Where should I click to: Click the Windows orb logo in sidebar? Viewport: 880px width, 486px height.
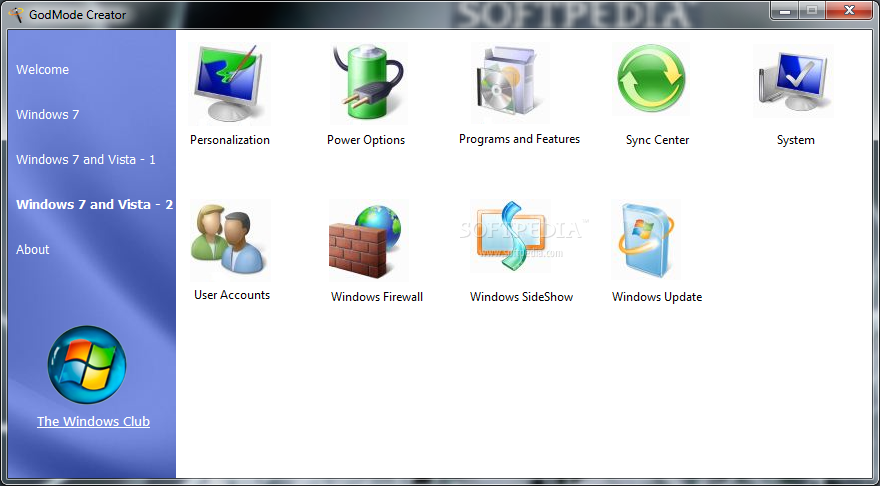[x=87, y=365]
